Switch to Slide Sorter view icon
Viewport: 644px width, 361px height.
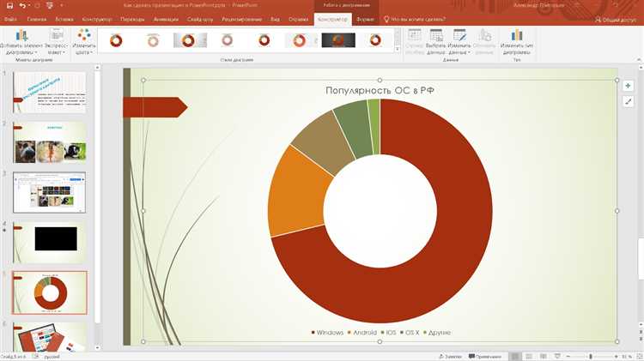(x=529, y=357)
